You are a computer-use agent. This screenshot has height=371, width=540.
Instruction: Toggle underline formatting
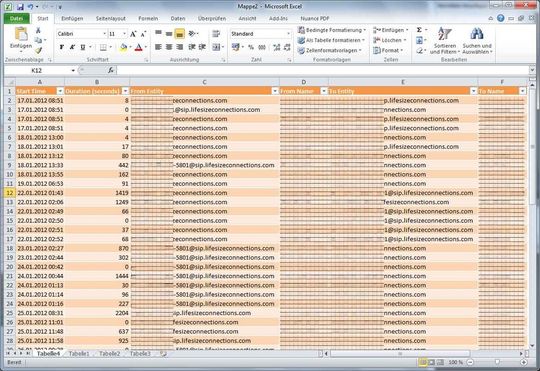(x=83, y=47)
